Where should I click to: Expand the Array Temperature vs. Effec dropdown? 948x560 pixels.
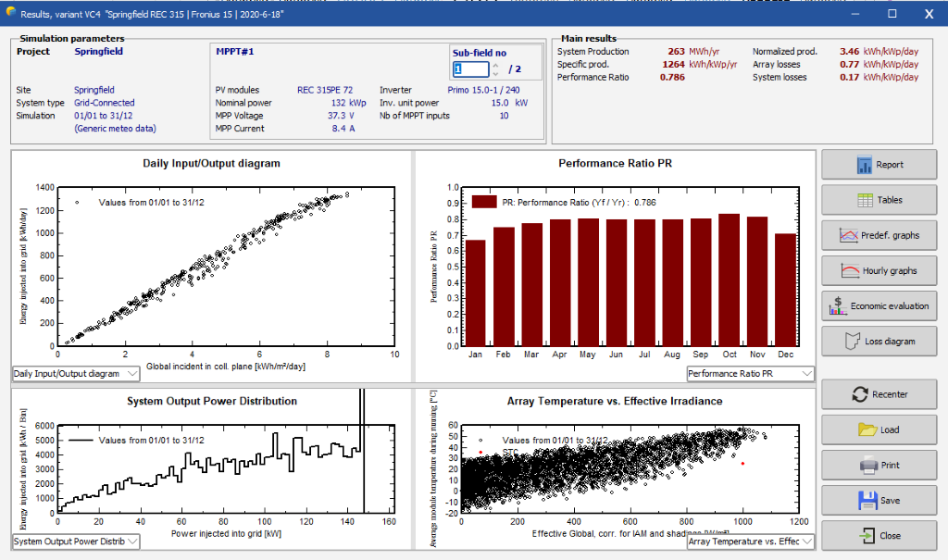(x=750, y=541)
